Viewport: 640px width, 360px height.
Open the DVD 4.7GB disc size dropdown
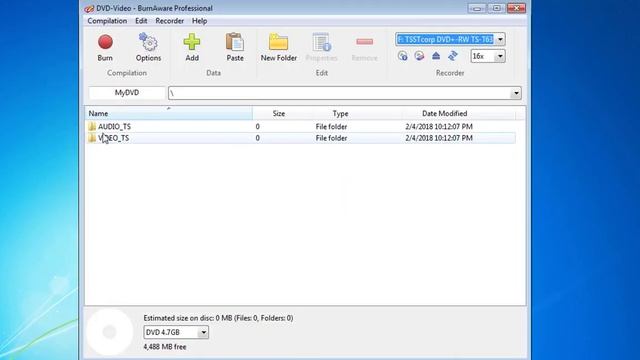(x=203, y=332)
